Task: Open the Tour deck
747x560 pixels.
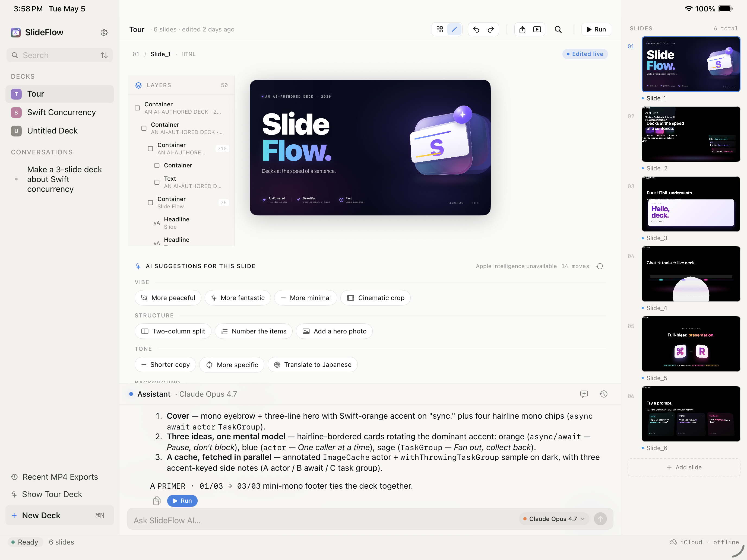Action: [x=60, y=94]
